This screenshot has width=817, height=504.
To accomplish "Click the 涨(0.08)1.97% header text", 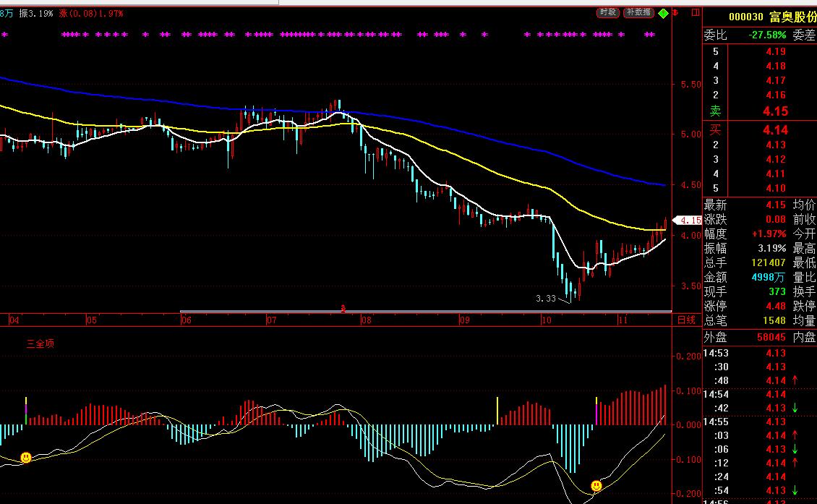I will (91, 14).
